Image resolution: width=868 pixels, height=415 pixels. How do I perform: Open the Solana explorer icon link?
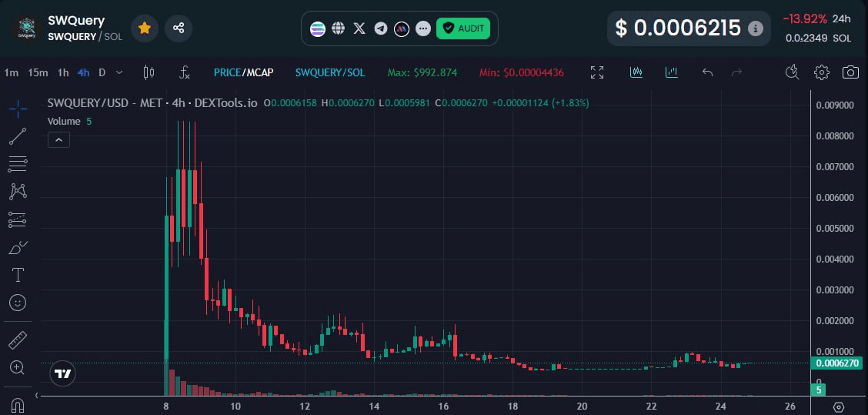pyautogui.click(x=318, y=28)
